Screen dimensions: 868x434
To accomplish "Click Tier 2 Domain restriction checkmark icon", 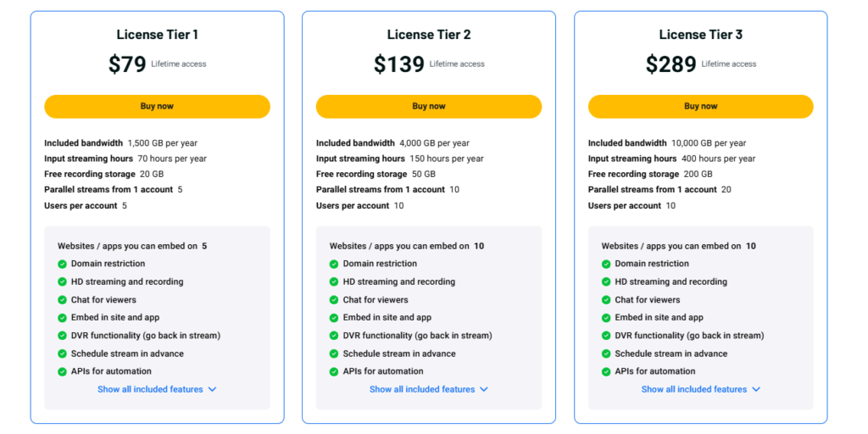I will pos(334,264).
